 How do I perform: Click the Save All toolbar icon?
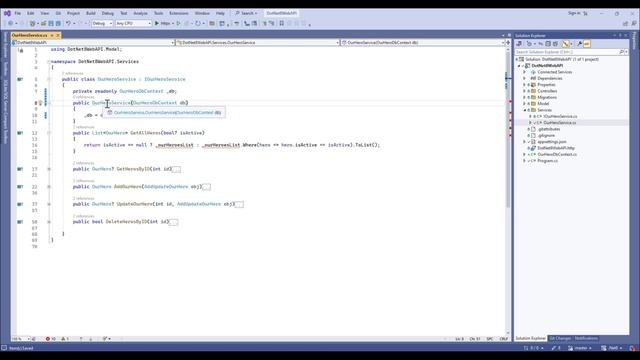58,24
